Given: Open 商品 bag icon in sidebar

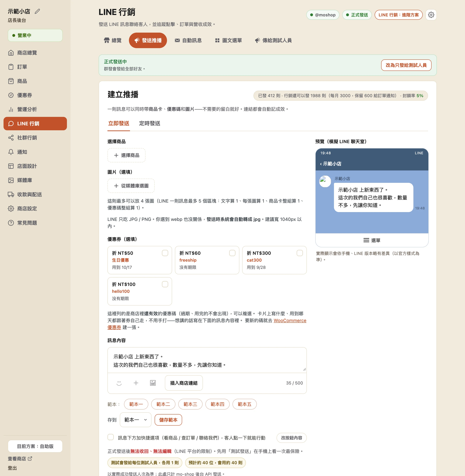Looking at the screenshot, I should [11, 81].
